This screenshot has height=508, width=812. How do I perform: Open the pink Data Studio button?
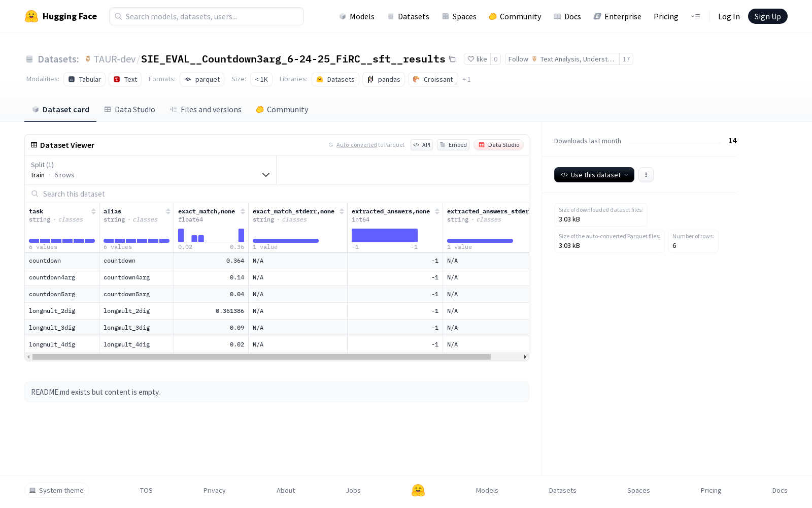click(499, 145)
